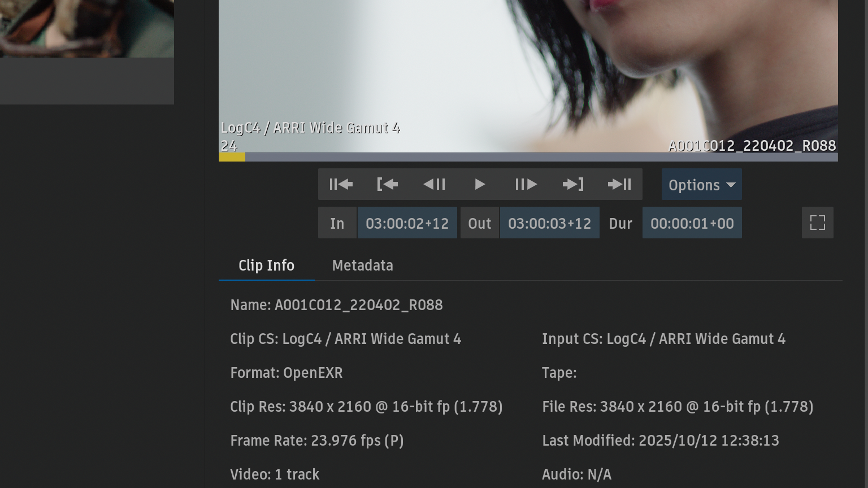Screen dimensions: 868x488
Task: Select the In timecode field 03:00:02+12
Action: click(407, 223)
